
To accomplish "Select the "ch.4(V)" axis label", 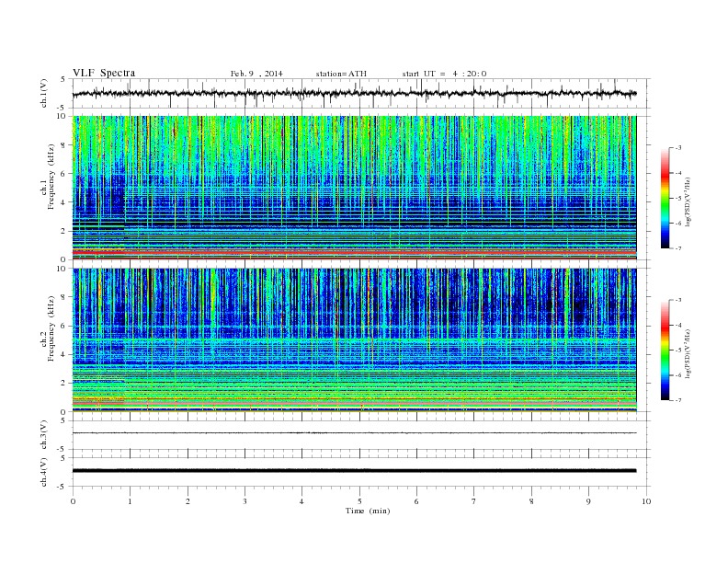I will coord(43,472).
